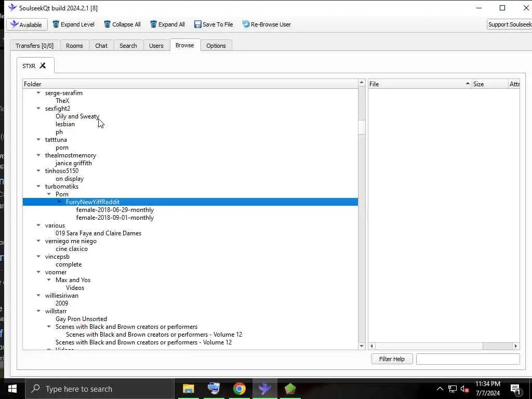Viewport: 532px width, 399px height.
Task: Open the Options tab
Action: (216, 46)
